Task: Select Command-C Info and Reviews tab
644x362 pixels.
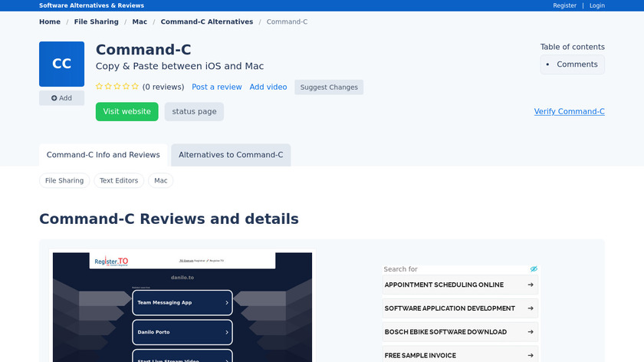Action: (103, 155)
